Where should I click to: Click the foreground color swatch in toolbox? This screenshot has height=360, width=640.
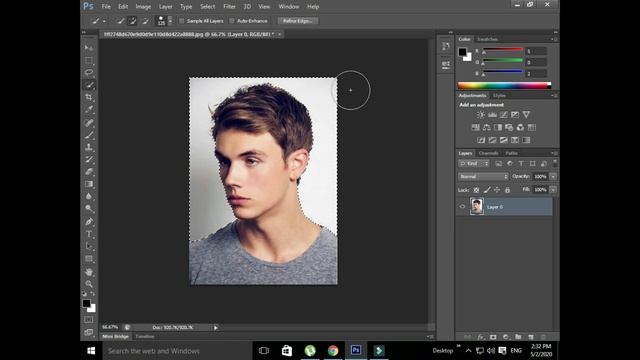tap(86, 303)
